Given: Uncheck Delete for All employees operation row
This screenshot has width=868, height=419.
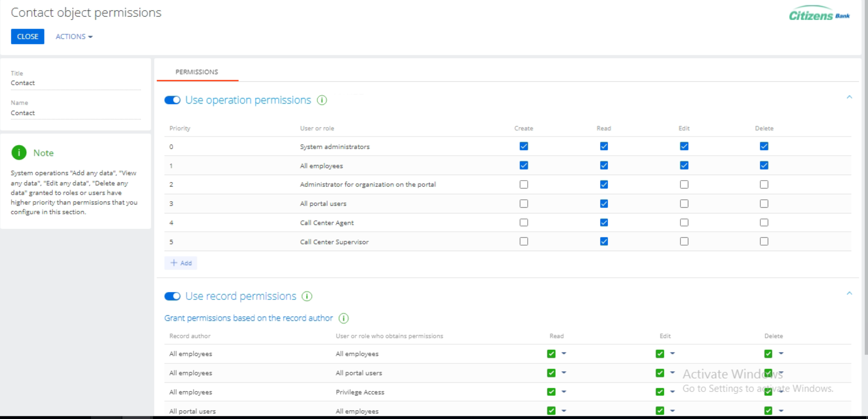Looking at the screenshot, I should point(764,165).
